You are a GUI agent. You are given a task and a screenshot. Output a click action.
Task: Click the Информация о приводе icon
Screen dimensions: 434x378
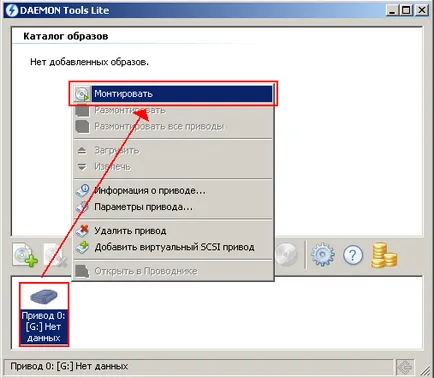click(82, 191)
